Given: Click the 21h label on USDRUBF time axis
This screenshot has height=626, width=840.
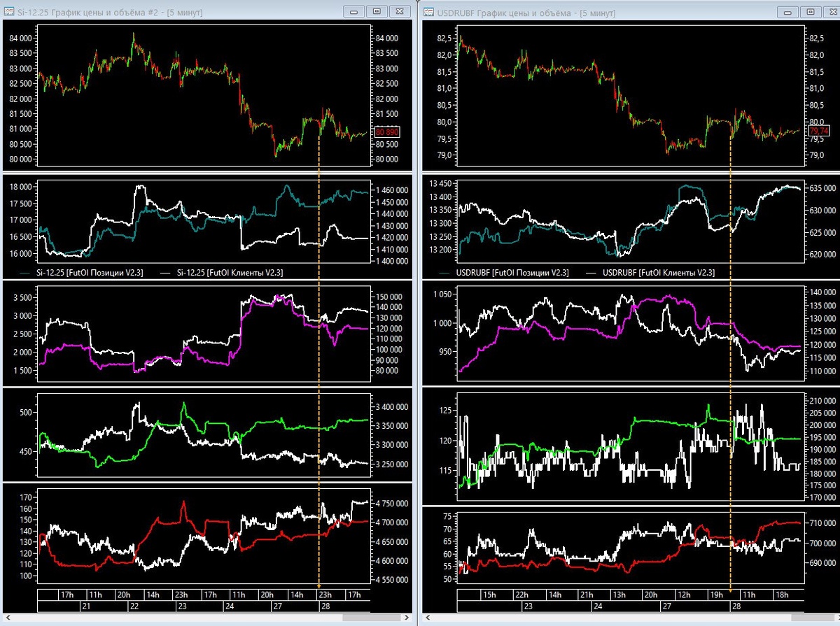Looking at the screenshot, I should click(x=587, y=595).
